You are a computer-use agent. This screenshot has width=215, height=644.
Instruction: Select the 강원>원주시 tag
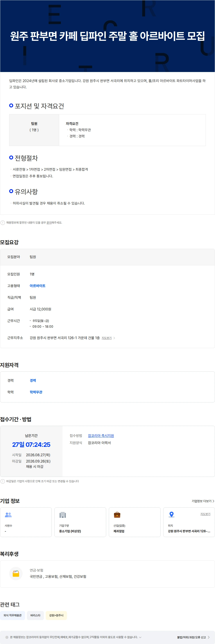point(56,615)
